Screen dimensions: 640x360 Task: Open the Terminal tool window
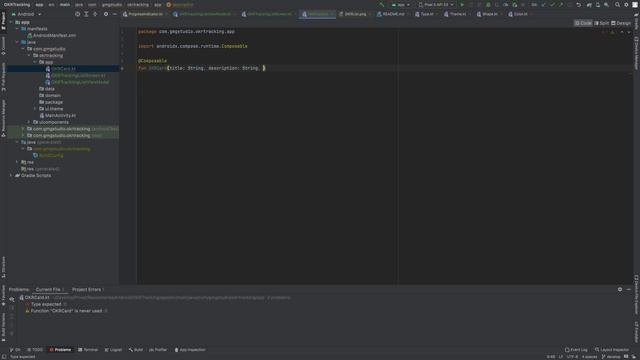(x=88, y=350)
